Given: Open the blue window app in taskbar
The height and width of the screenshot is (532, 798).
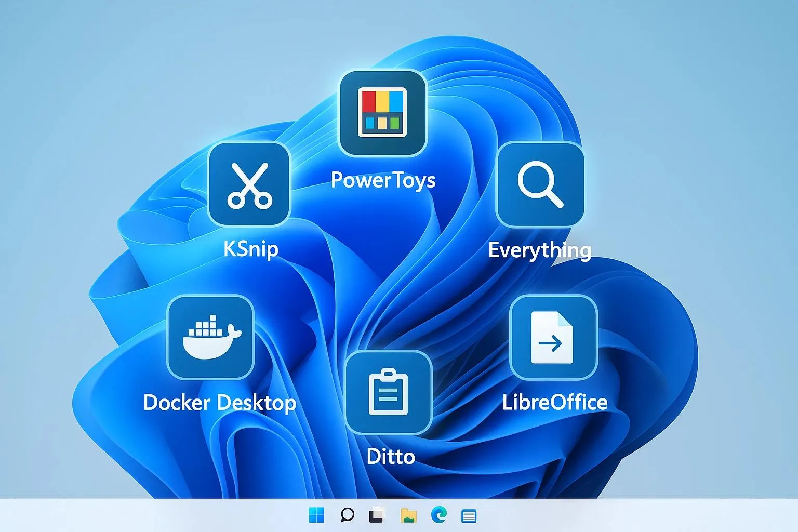Looking at the screenshot, I should click(x=469, y=515).
